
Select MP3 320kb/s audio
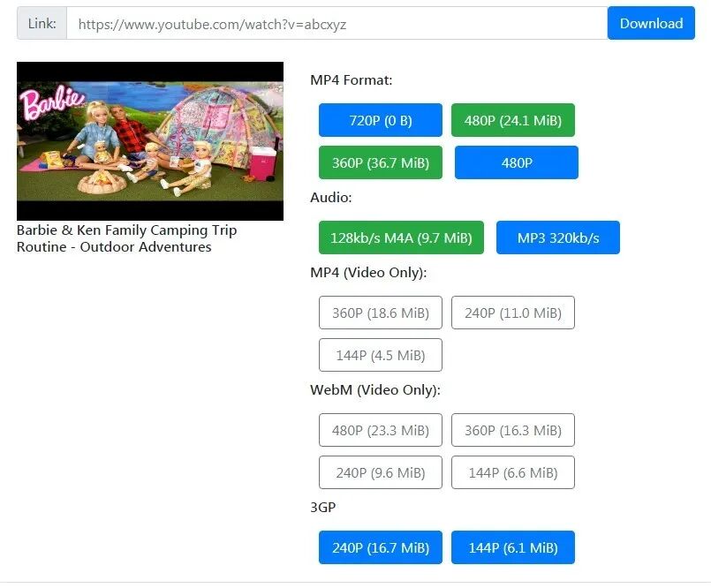point(558,237)
